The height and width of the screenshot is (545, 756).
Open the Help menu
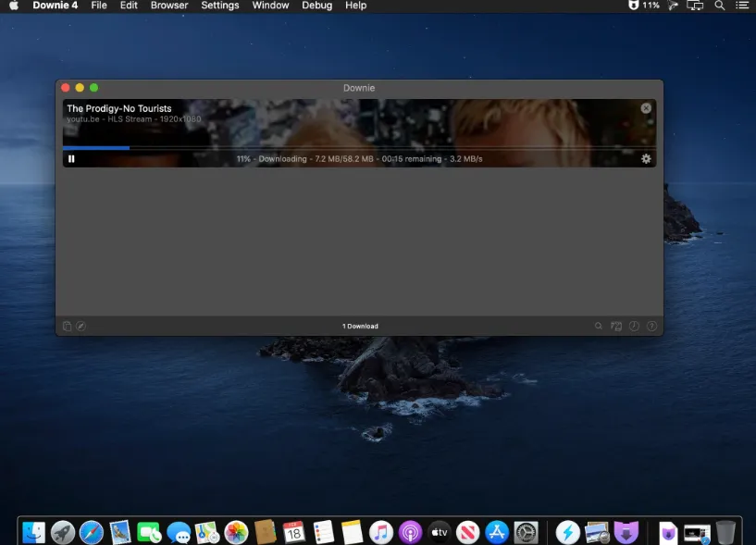pyautogui.click(x=356, y=6)
